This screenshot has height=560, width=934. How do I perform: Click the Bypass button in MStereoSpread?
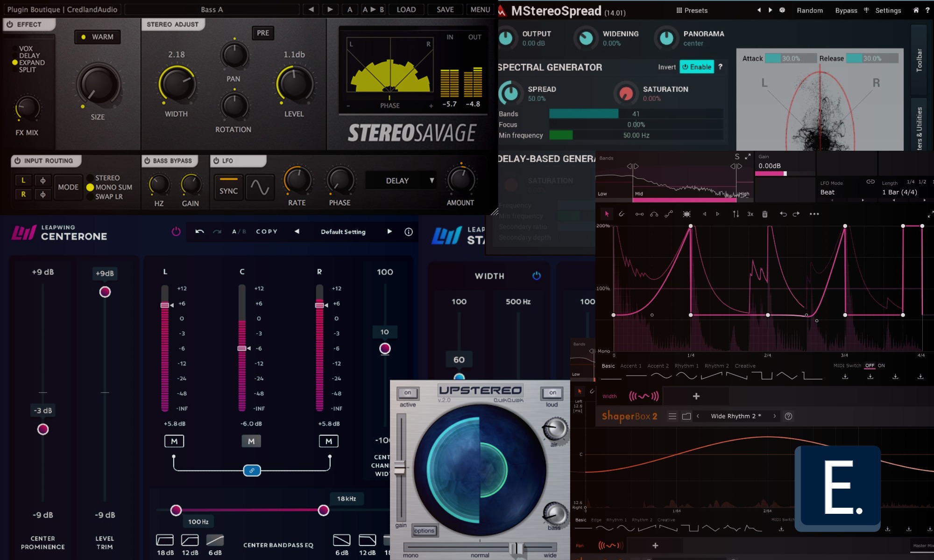(x=846, y=10)
